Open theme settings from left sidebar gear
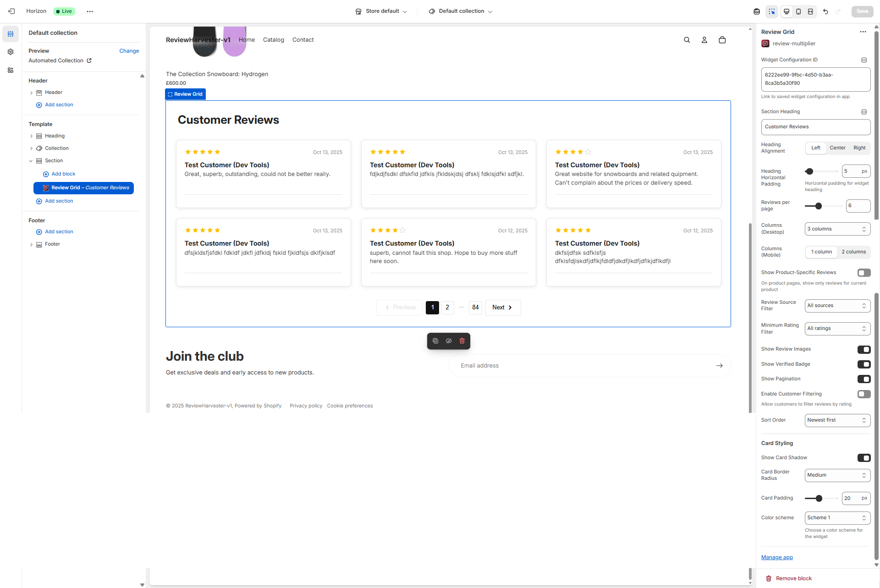The width and height of the screenshot is (880, 588). pyautogui.click(x=11, y=52)
